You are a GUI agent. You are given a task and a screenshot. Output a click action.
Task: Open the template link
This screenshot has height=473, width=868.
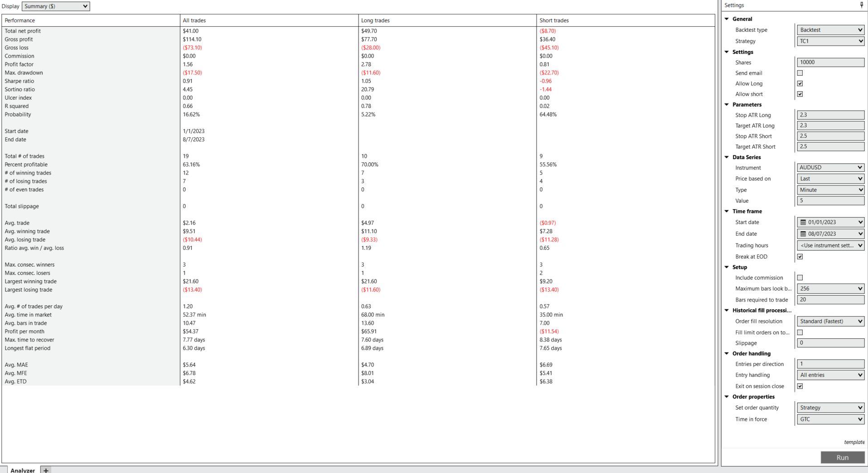[854, 442]
